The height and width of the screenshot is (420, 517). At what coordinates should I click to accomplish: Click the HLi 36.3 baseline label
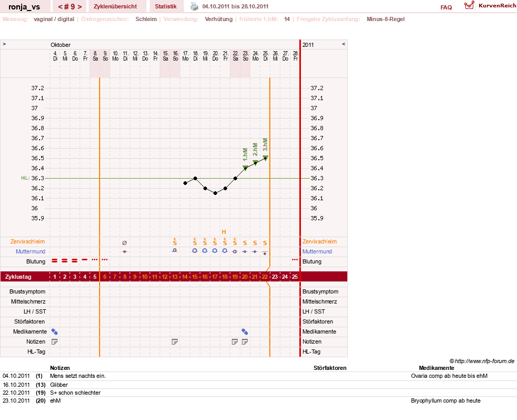(32, 178)
